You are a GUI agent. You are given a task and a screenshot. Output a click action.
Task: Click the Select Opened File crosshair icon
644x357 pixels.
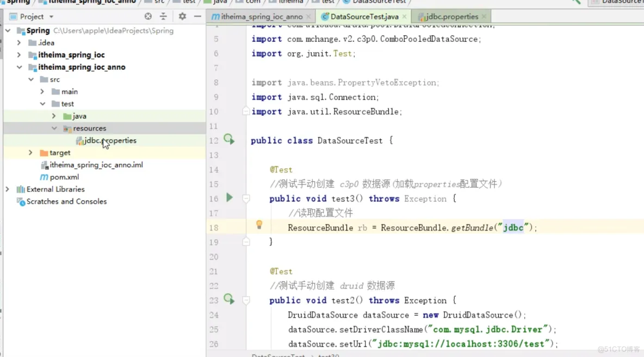(x=147, y=16)
